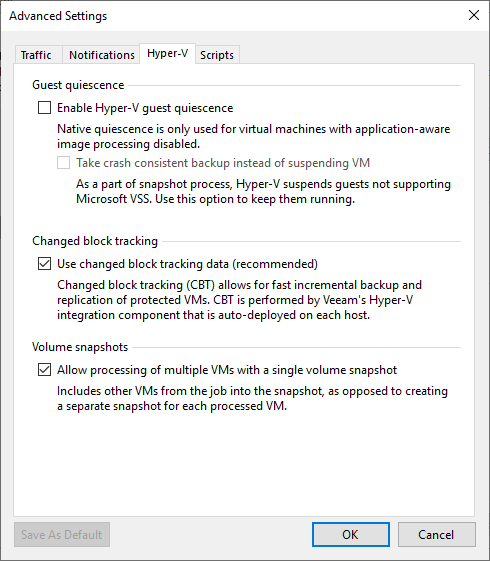
Task: Click the CBT explanation paragraph text
Action: (x=239, y=300)
